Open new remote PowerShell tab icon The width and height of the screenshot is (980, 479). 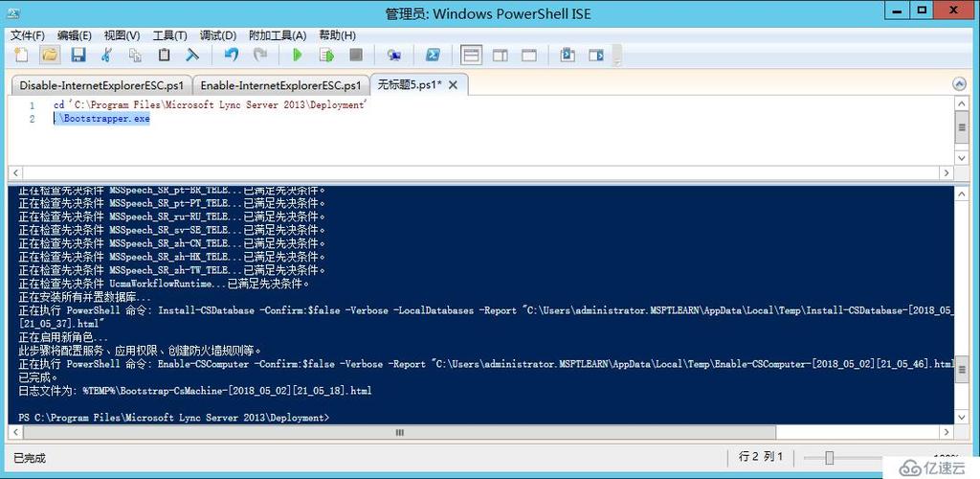tap(393, 55)
